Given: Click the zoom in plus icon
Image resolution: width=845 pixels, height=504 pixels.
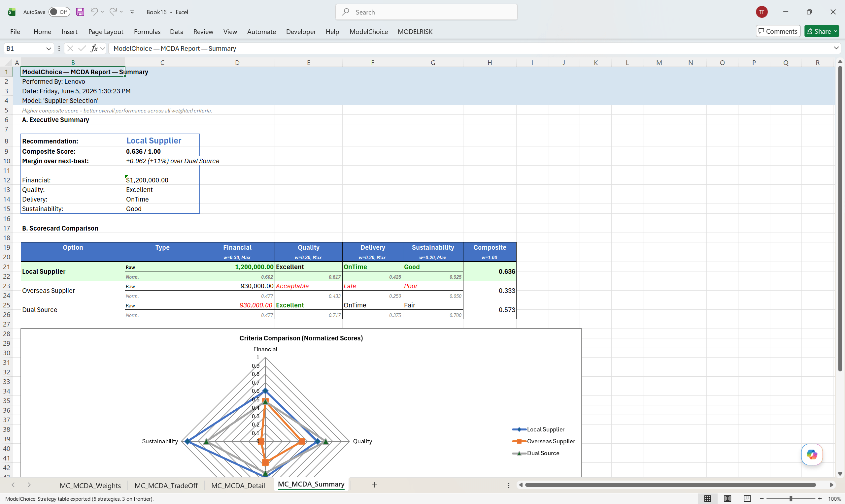Looking at the screenshot, I should [x=820, y=499].
